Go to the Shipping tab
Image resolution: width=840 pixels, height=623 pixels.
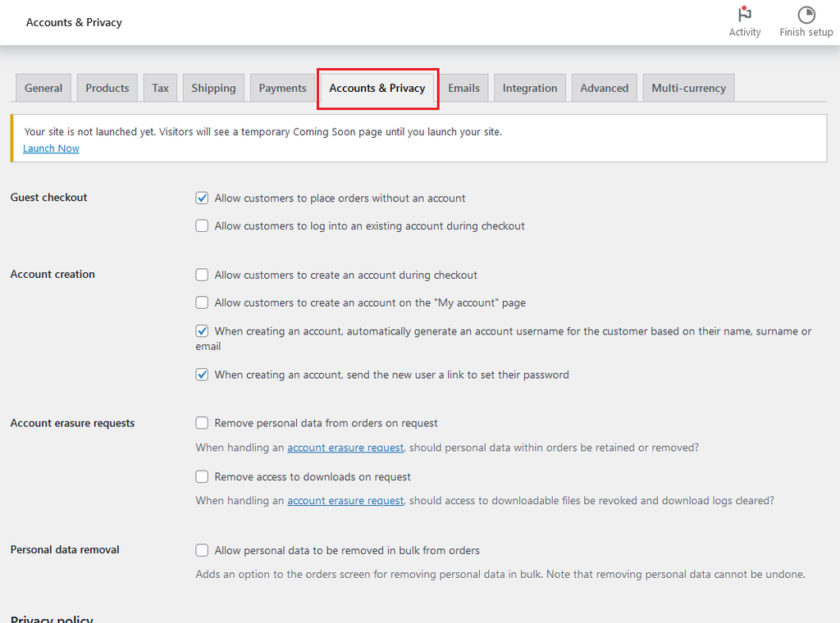(213, 89)
